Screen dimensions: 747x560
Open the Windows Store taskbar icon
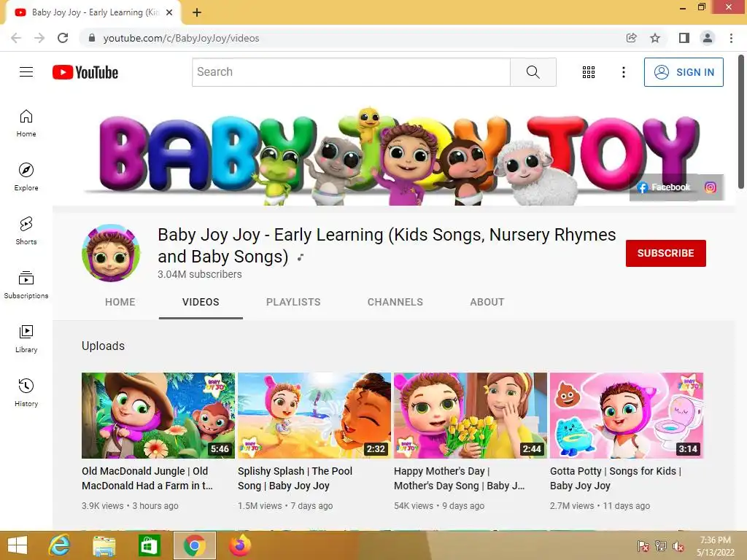[x=149, y=545]
